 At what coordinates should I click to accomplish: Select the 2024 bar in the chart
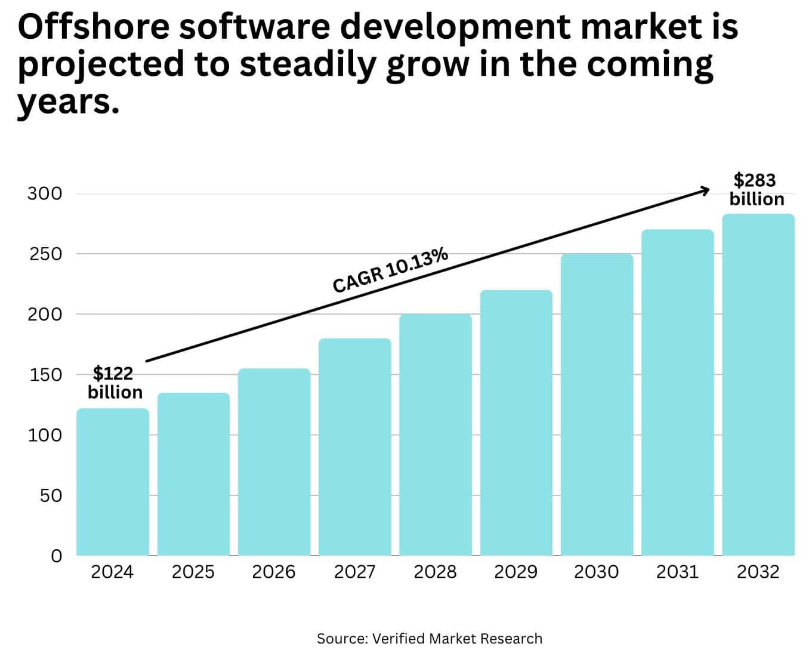click(113, 482)
